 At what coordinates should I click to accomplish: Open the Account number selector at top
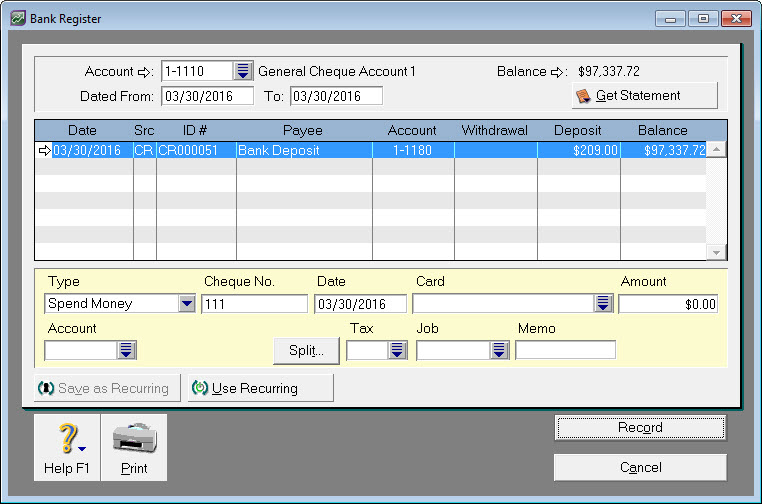[243, 71]
